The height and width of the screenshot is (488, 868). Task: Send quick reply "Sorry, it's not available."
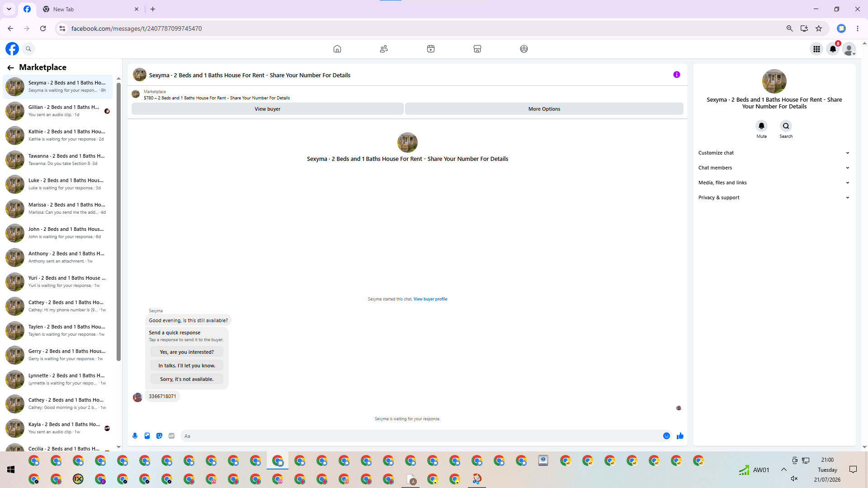(187, 379)
